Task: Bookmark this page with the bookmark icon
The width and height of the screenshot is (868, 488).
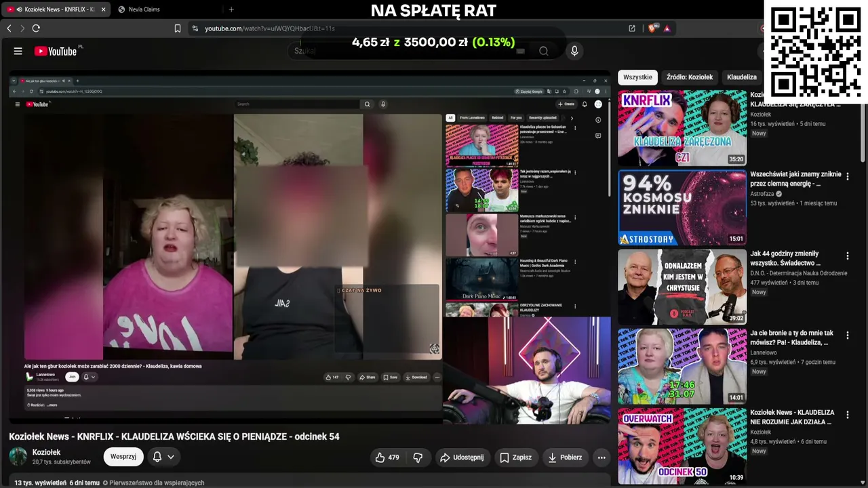Action: pyautogui.click(x=178, y=28)
